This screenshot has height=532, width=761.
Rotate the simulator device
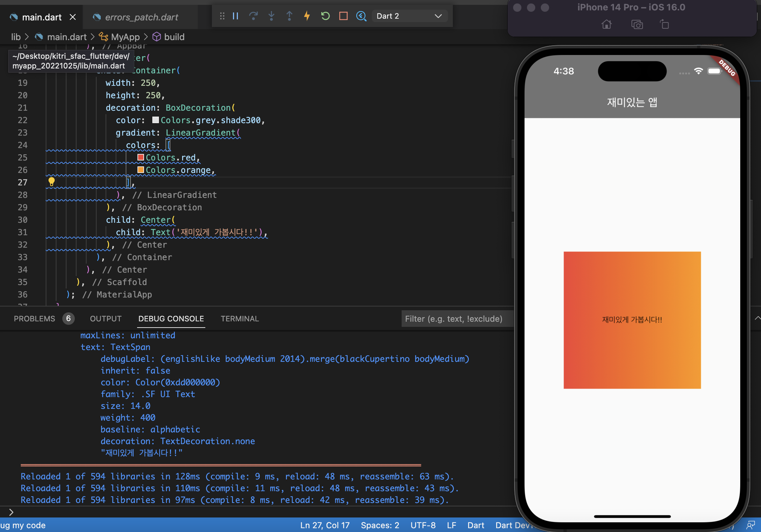(x=664, y=25)
